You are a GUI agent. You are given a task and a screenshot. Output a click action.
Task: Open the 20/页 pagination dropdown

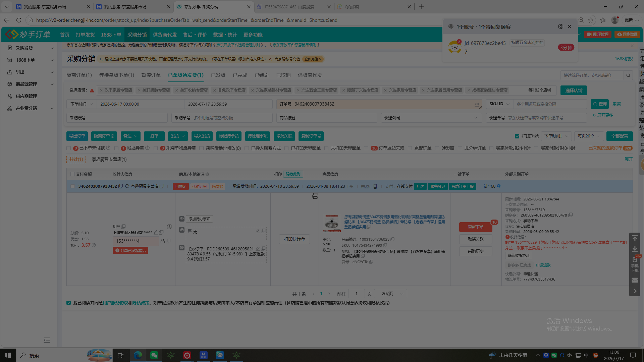point(390,294)
